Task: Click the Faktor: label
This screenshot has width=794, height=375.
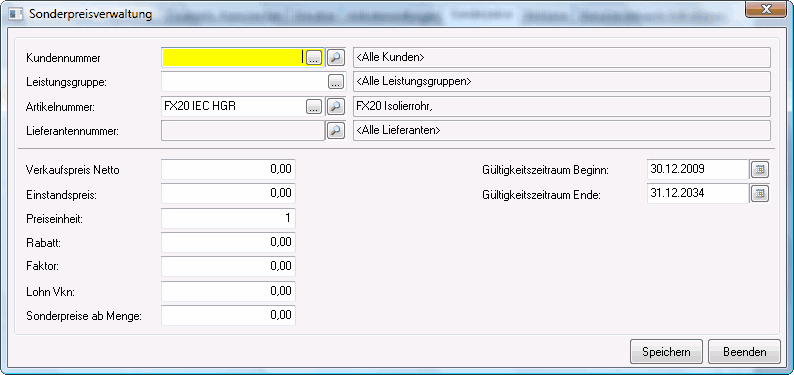Action: pos(43,266)
